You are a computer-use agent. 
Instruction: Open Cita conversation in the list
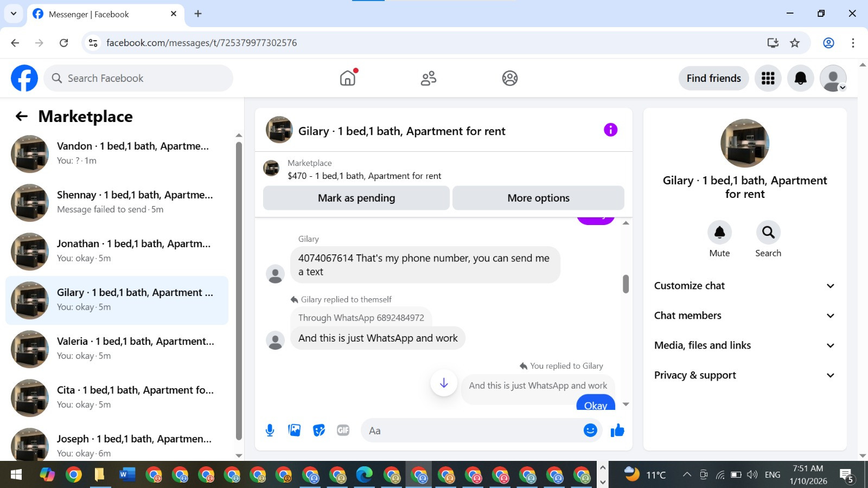coord(117,398)
